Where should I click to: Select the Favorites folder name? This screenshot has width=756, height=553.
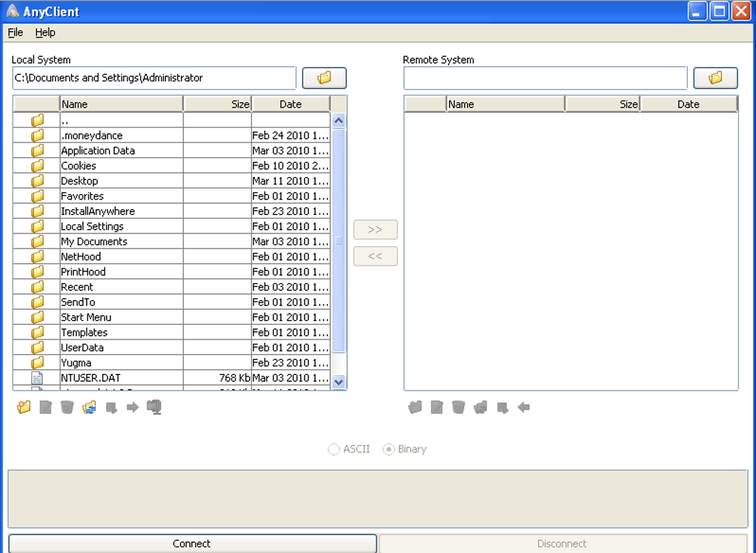[x=82, y=196]
